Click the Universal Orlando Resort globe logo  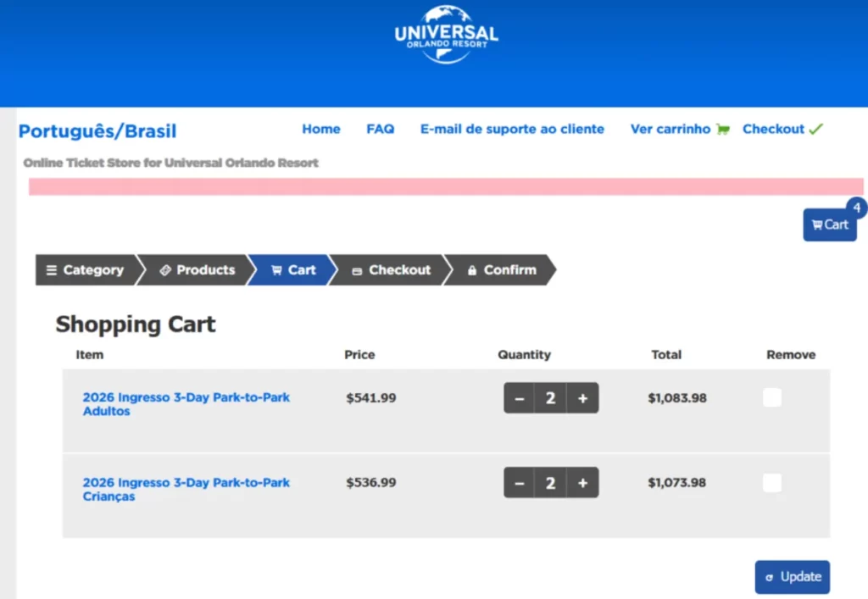tap(445, 34)
